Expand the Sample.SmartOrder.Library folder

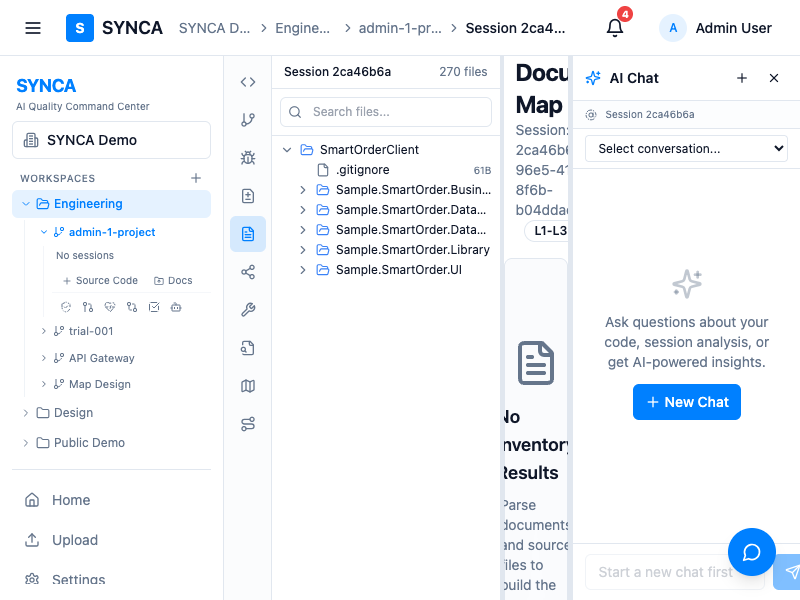[x=304, y=250]
